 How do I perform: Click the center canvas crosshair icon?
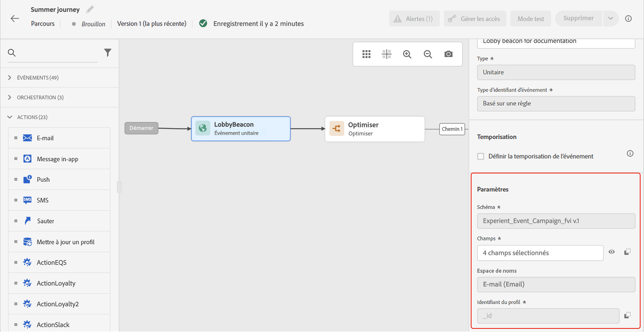point(386,54)
